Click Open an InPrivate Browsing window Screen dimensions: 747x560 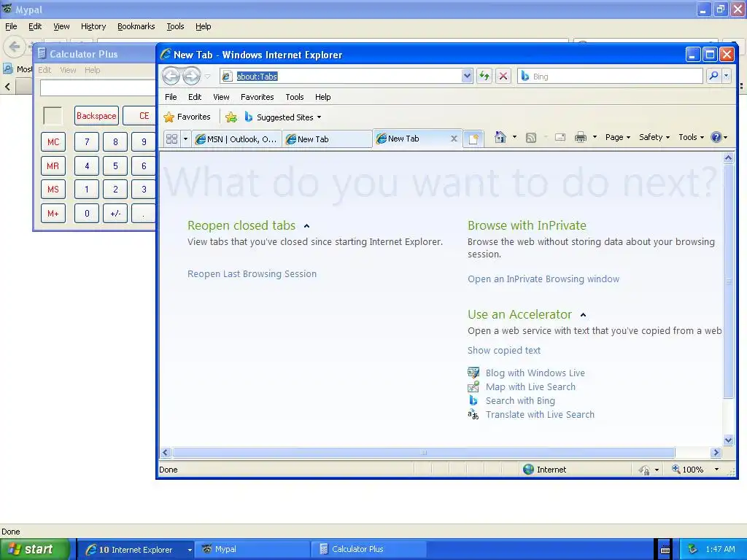click(543, 279)
